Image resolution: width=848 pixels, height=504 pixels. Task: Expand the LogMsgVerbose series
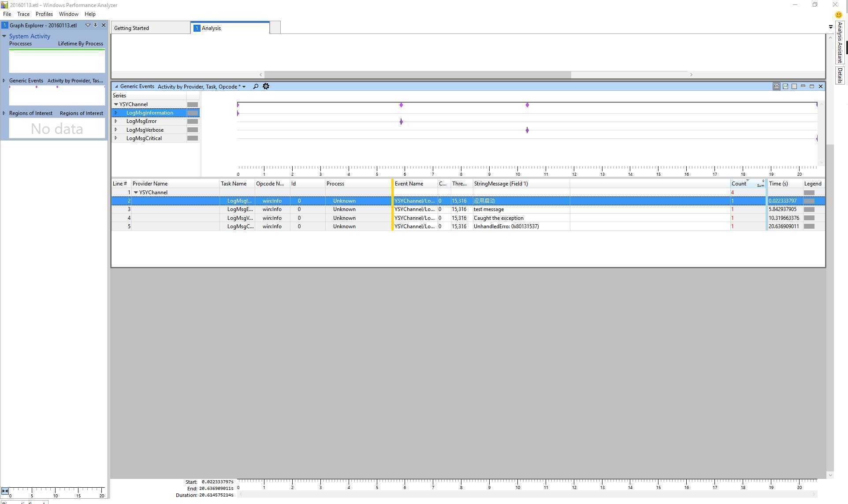(116, 130)
